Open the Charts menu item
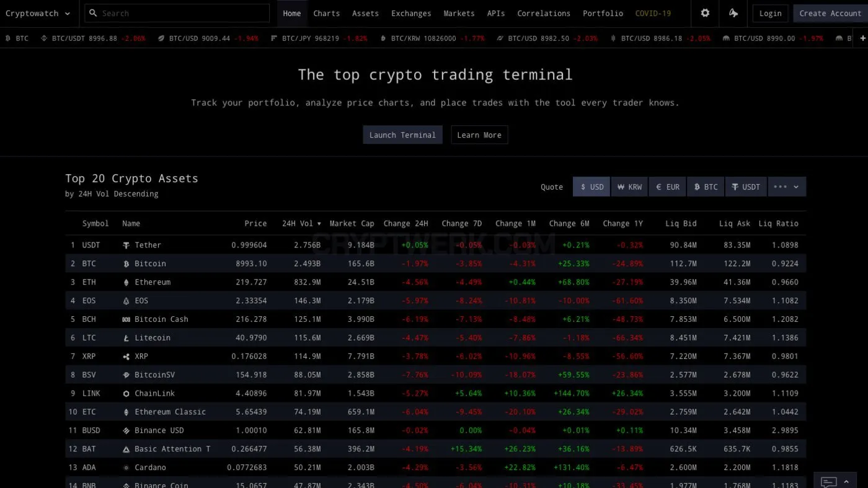Image resolution: width=868 pixels, height=488 pixels. 327,13
